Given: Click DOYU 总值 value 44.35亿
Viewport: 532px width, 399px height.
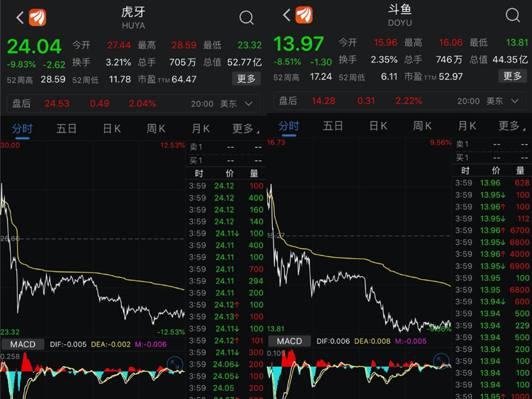Looking at the screenshot, I should [x=510, y=60].
